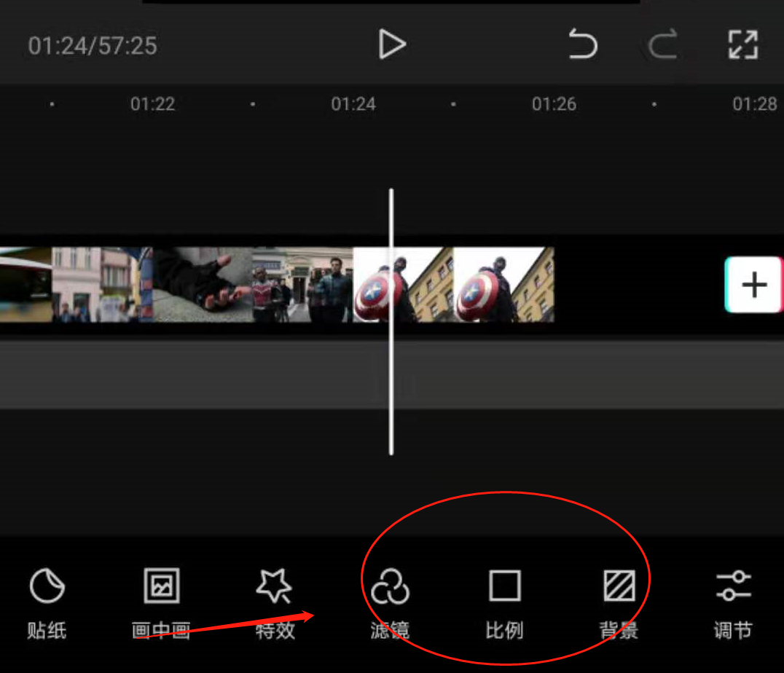Select the clip showing gloved hand
Viewport: 784px width, 673px height.
pyautogui.click(x=203, y=285)
